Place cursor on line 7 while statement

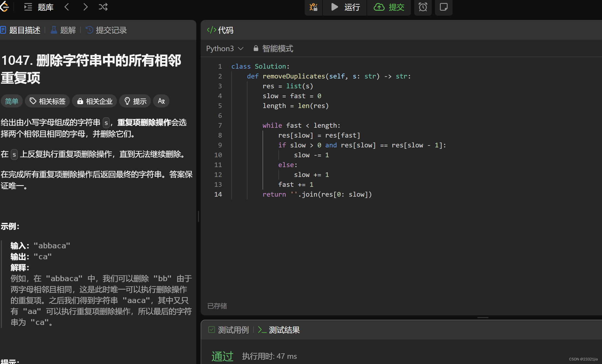pos(301,126)
